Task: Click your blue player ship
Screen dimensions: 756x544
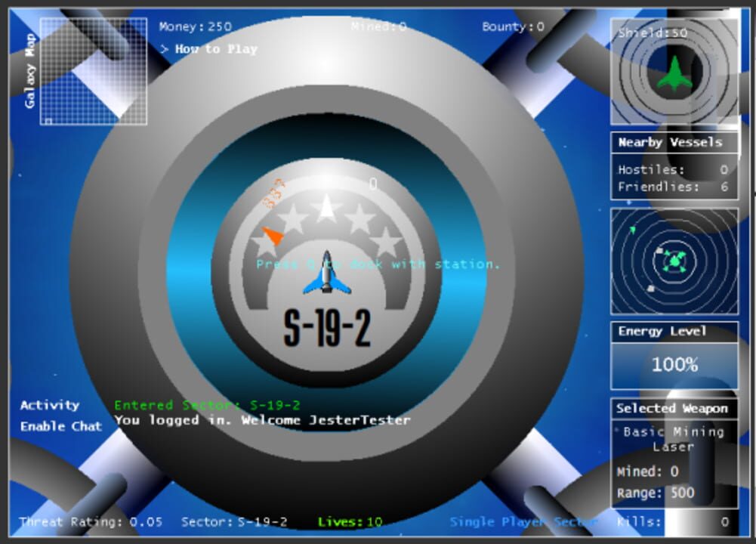Action: point(327,276)
